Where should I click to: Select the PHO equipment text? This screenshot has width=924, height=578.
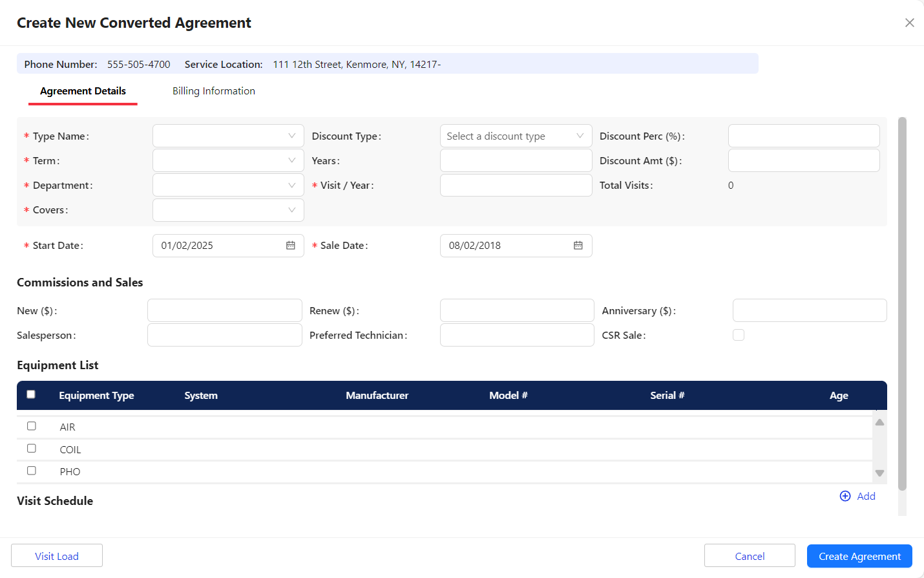pos(70,472)
